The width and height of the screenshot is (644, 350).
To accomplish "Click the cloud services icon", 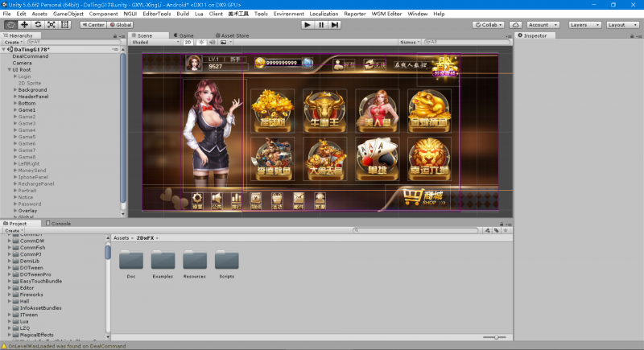I will click(515, 25).
